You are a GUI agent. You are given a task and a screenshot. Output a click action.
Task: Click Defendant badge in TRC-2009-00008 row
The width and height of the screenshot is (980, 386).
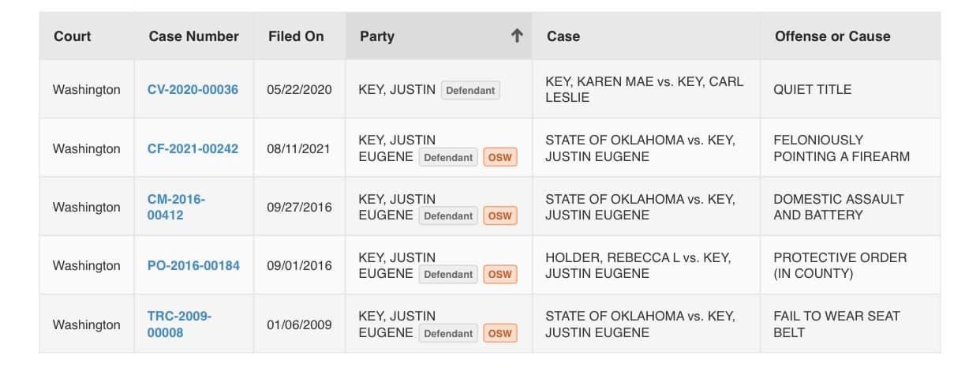click(x=448, y=333)
